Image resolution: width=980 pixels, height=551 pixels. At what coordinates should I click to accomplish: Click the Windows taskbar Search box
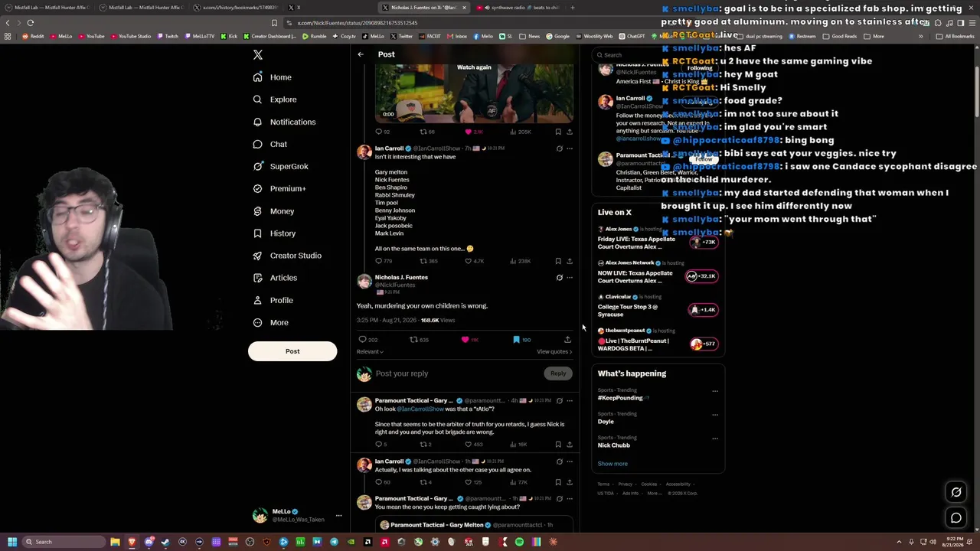64,542
